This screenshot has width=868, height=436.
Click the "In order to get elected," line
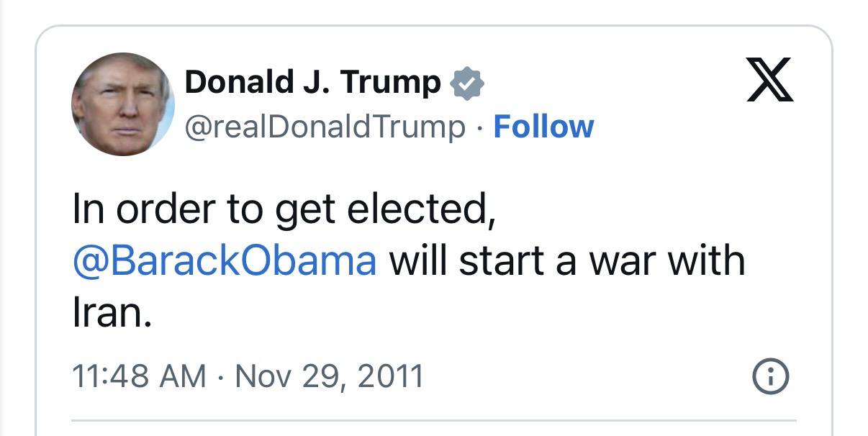pos(284,209)
